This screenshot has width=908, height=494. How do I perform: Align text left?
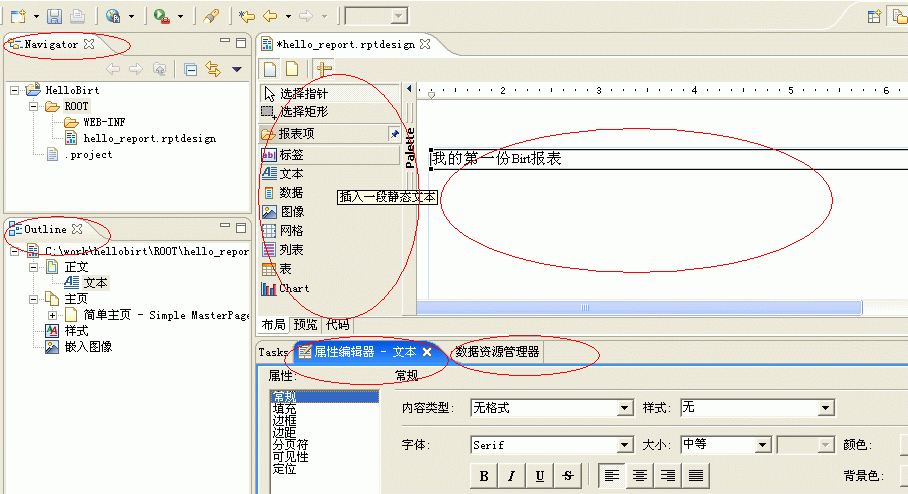pyautogui.click(x=612, y=476)
